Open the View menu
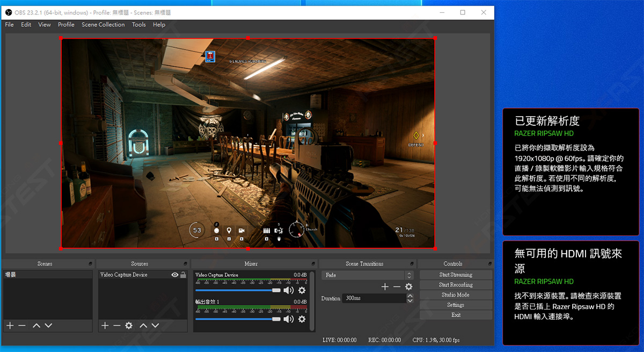The width and height of the screenshot is (644, 352). click(x=45, y=25)
